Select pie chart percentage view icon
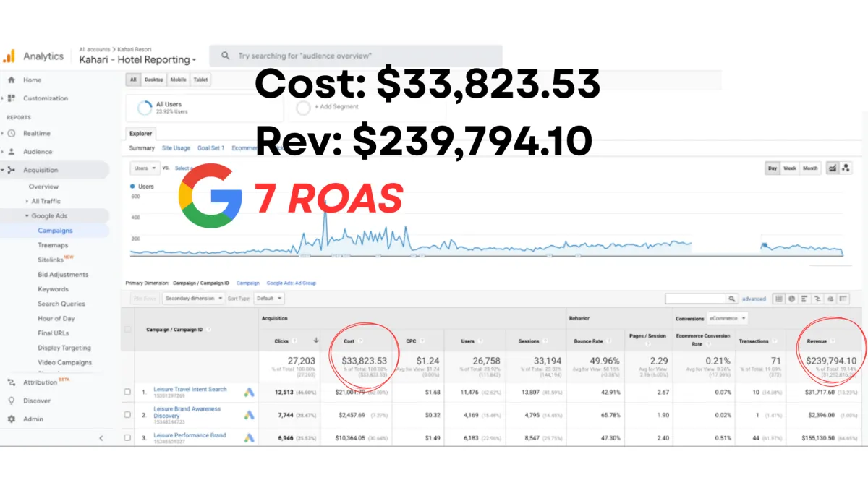 (791, 298)
